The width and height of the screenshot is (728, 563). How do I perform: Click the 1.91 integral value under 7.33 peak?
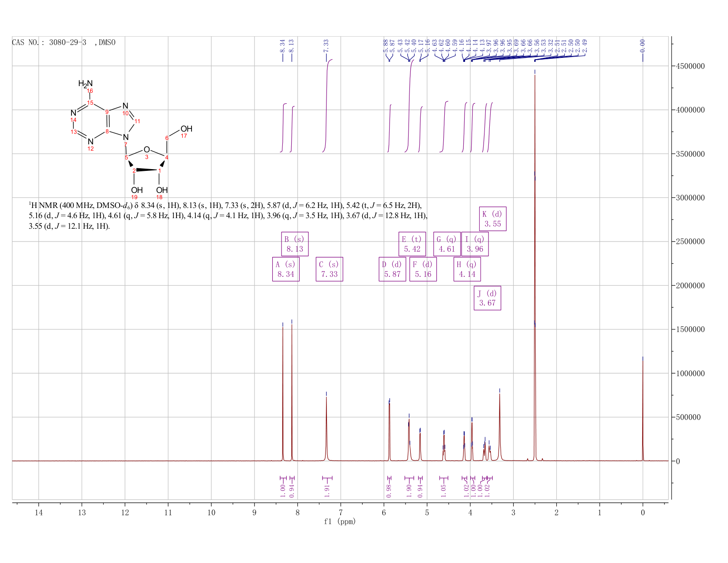(327, 491)
